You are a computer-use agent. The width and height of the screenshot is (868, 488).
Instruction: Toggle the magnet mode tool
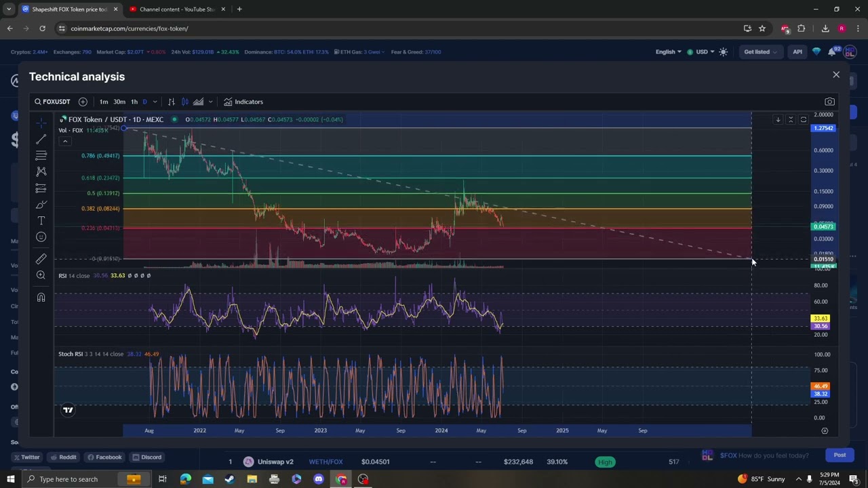pyautogui.click(x=41, y=298)
